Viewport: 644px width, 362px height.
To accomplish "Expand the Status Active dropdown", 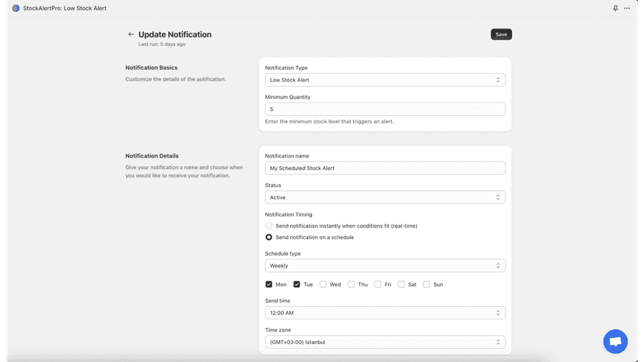I will [x=385, y=197].
